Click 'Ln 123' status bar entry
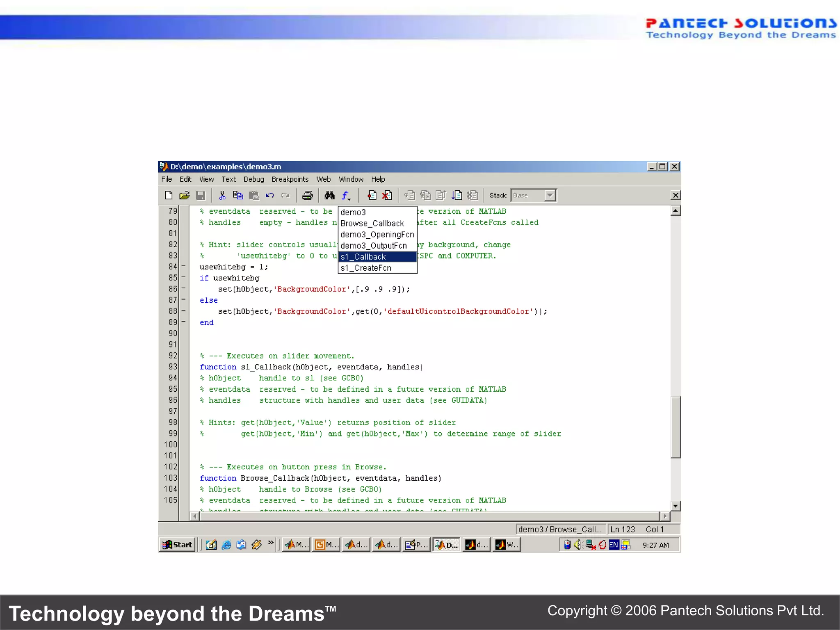This screenshot has width=840, height=630. pos(623,530)
